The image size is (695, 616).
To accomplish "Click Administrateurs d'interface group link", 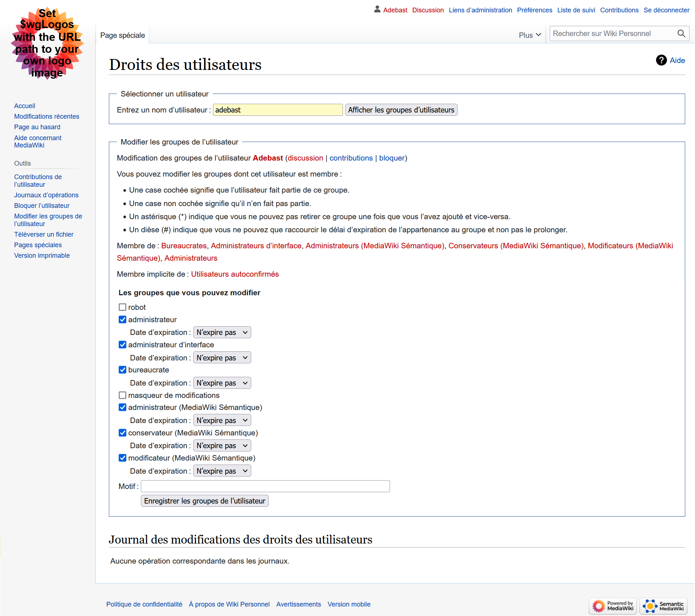I will (x=256, y=245).
